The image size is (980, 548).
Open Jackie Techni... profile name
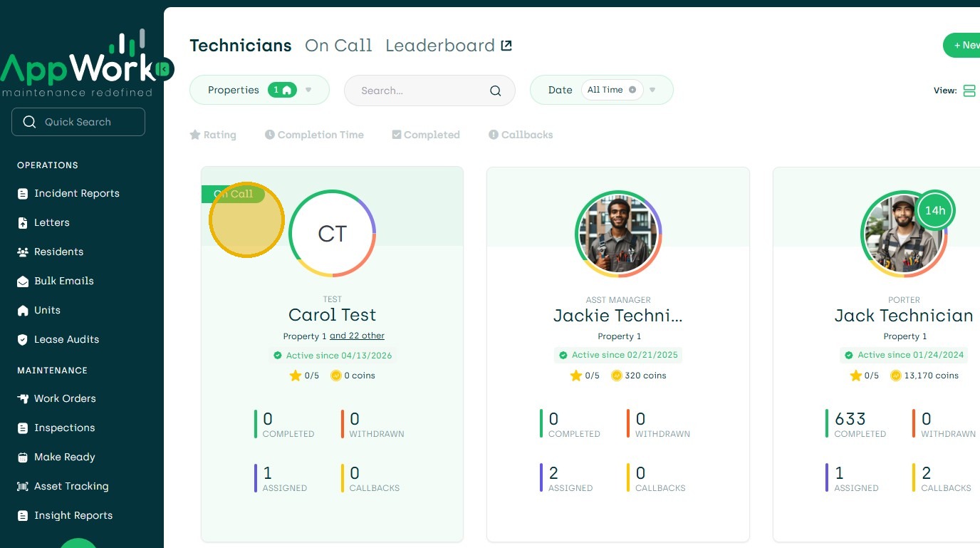click(618, 316)
